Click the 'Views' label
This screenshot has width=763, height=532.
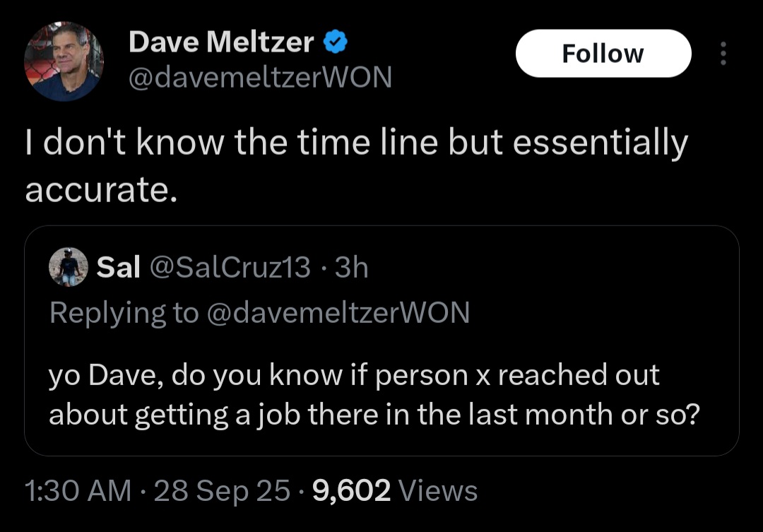coord(438,490)
